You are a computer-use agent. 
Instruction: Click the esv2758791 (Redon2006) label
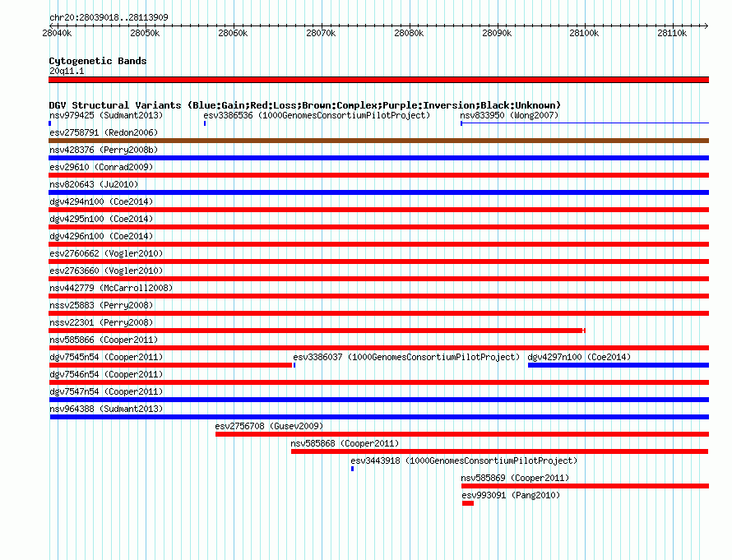104,132
